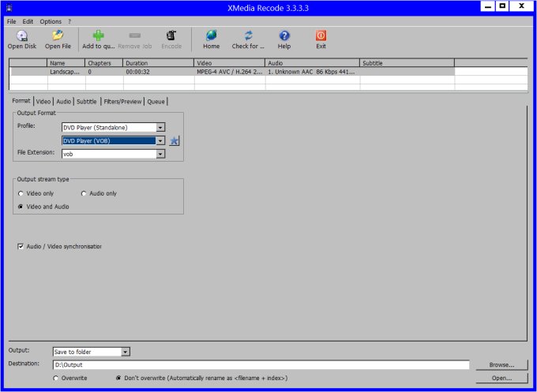Click the Chapters value 0 cell

pyautogui.click(x=104, y=72)
